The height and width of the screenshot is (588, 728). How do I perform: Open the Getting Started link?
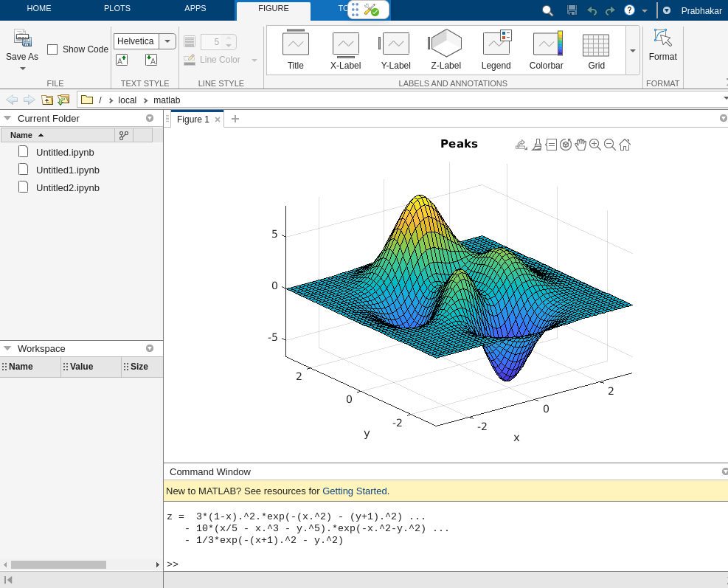354,491
